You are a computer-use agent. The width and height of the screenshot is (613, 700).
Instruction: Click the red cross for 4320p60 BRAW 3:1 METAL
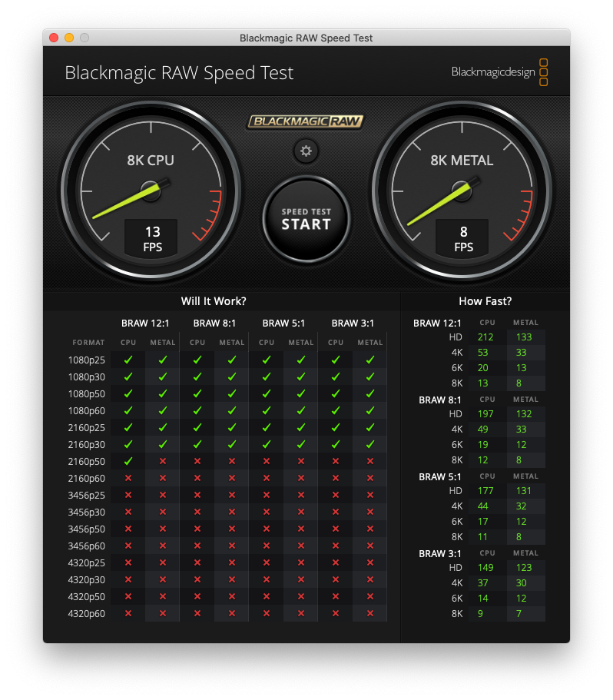[369, 613]
